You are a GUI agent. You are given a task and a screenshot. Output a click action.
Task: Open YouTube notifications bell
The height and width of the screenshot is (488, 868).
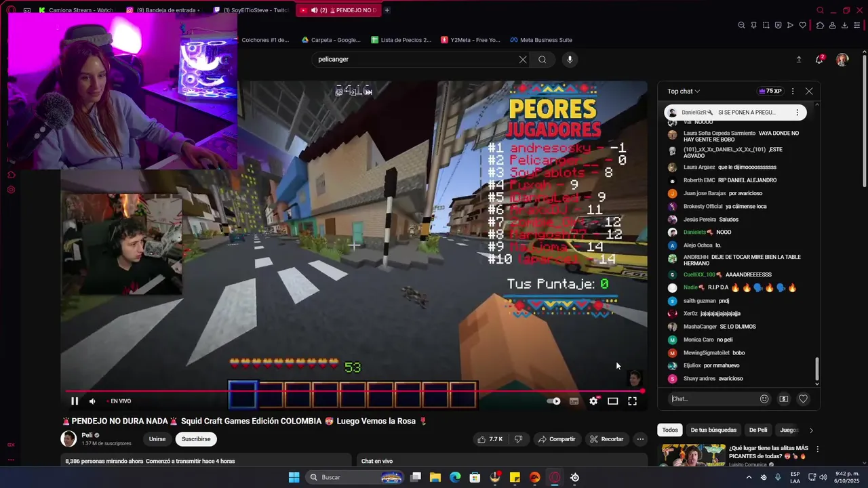point(819,60)
